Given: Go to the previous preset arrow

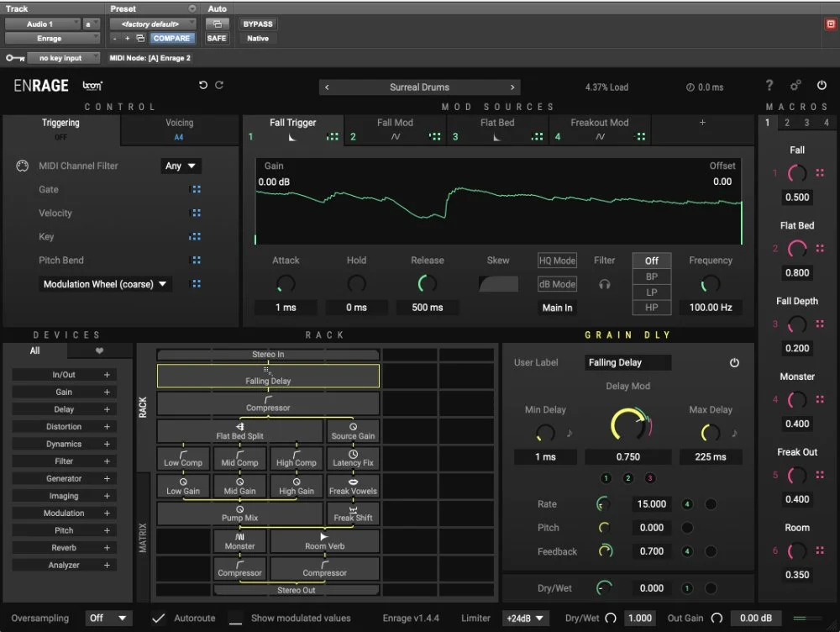Looking at the screenshot, I should point(327,87).
